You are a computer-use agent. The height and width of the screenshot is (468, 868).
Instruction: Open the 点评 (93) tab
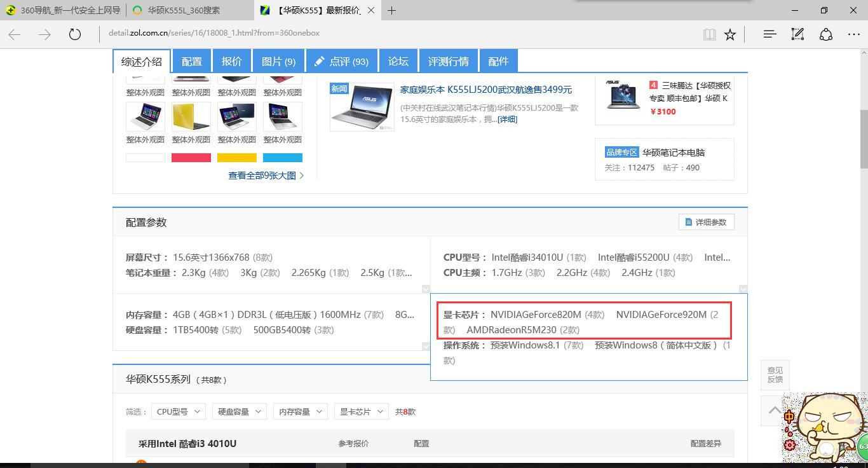pos(341,62)
